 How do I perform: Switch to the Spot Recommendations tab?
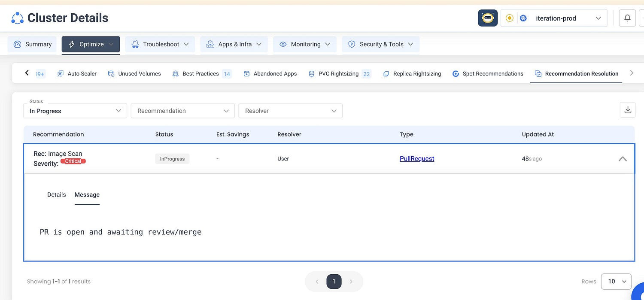(x=488, y=74)
